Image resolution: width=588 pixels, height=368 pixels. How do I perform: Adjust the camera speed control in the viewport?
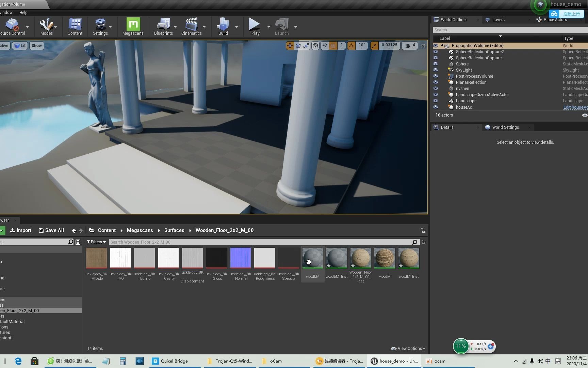point(410,45)
